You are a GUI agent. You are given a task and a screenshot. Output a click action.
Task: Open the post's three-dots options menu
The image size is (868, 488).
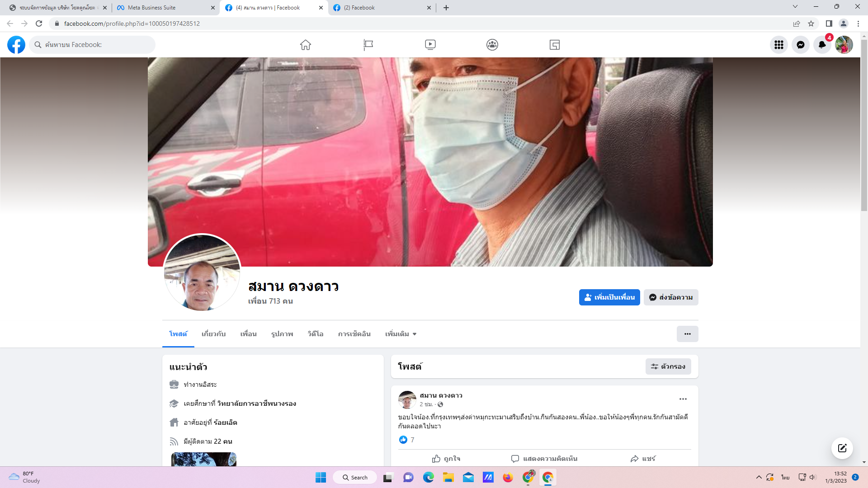click(x=683, y=399)
